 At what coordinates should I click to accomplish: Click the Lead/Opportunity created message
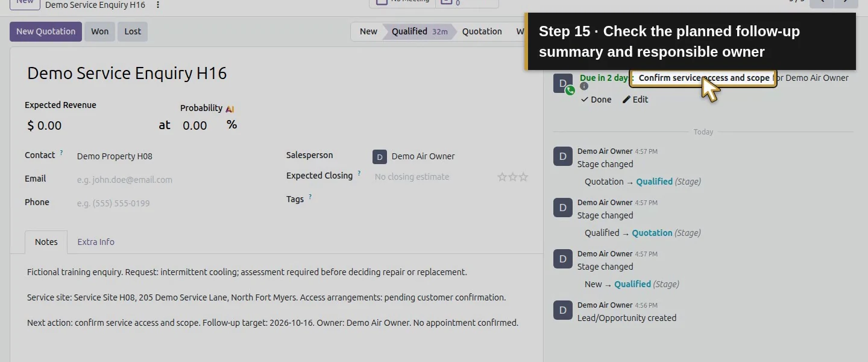[x=627, y=318]
